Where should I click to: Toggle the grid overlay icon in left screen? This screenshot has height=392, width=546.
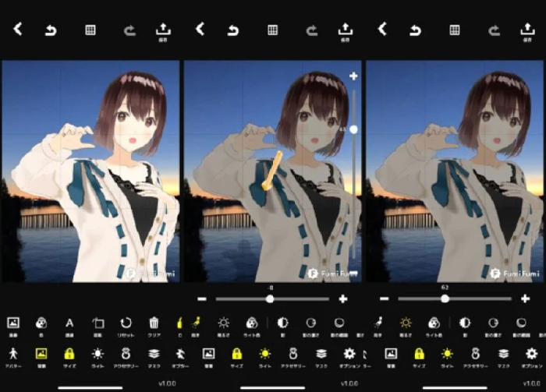pos(90,30)
